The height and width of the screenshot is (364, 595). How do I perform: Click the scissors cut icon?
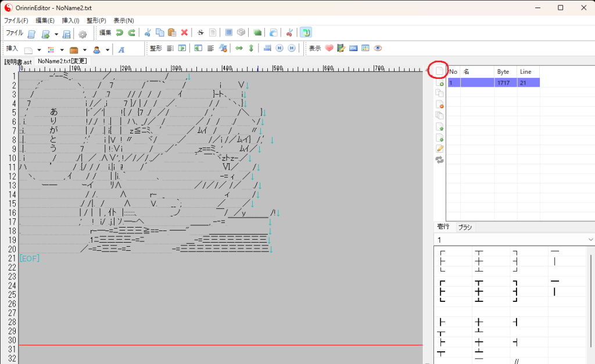[x=148, y=33]
